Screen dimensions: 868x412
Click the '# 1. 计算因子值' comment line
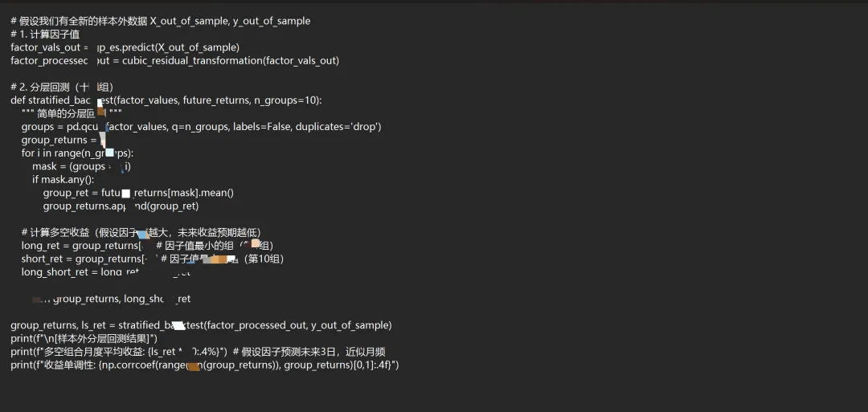[45, 35]
